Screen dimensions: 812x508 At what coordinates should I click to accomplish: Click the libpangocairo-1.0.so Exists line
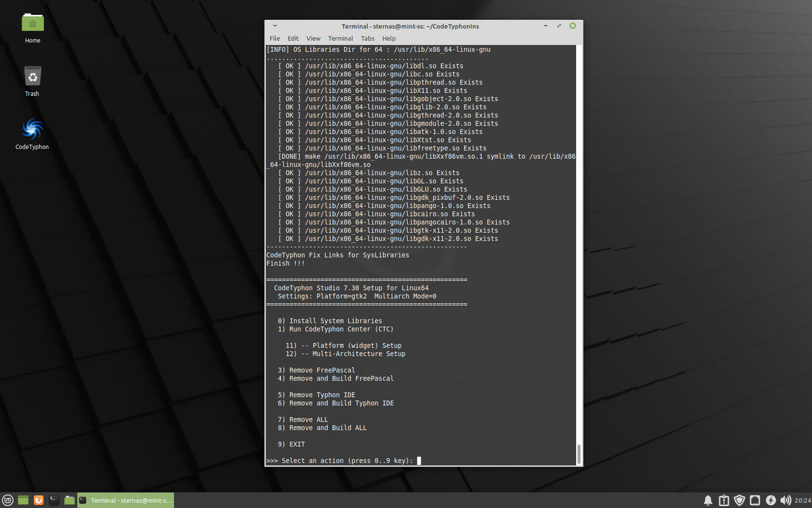pos(393,222)
